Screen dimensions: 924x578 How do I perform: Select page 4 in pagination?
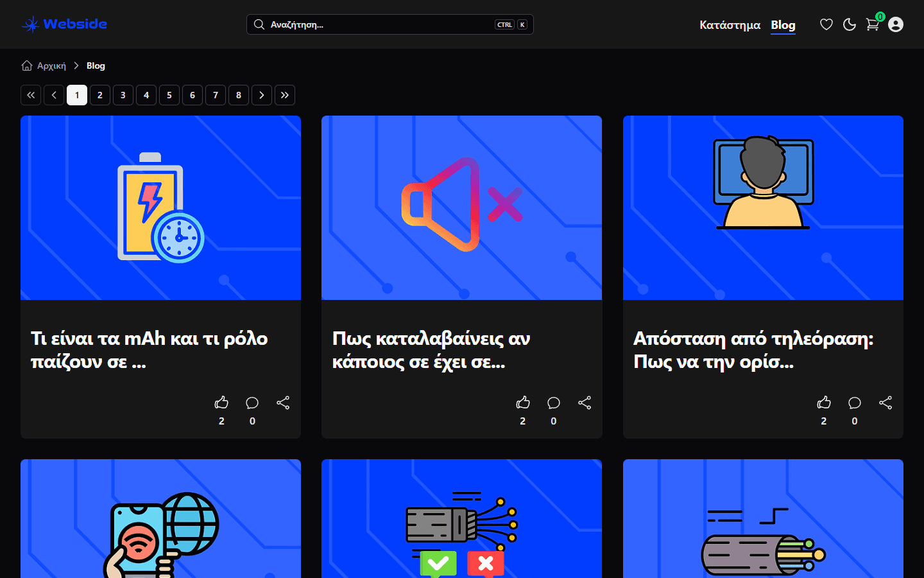pyautogui.click(x=146, y=95)
